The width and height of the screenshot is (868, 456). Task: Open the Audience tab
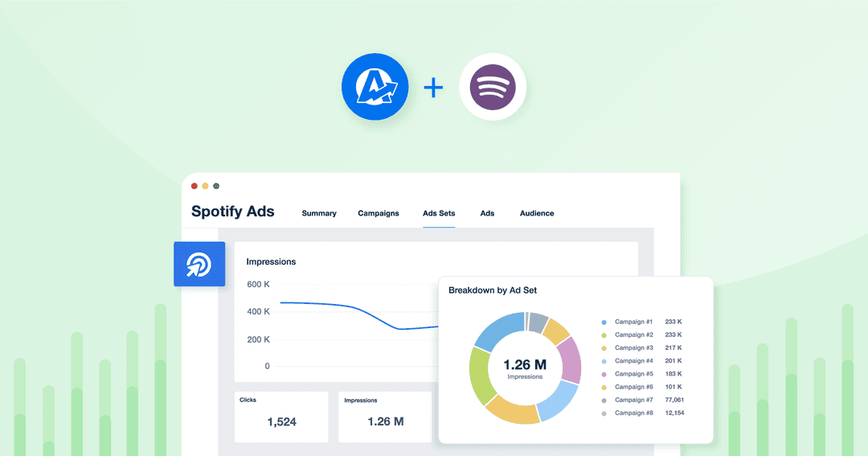[x=537, y=213]
